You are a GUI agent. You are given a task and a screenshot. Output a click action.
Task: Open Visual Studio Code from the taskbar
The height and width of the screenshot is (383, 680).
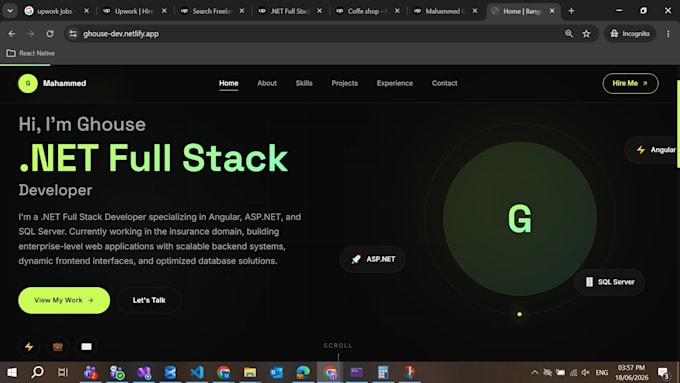coord(197,372)
